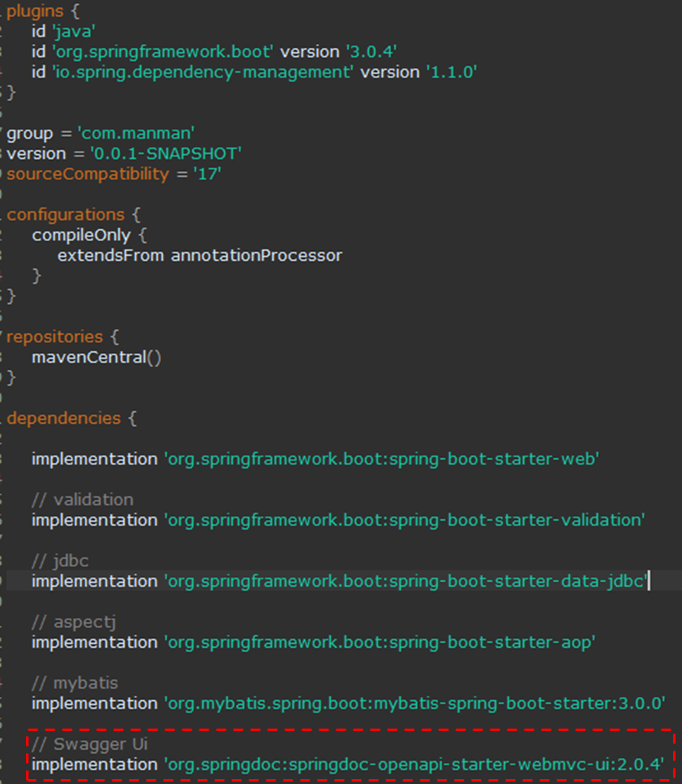Click the 'configurations' block keyword
682x784 pixels.
pyautogui.click(x=65, y=215)
